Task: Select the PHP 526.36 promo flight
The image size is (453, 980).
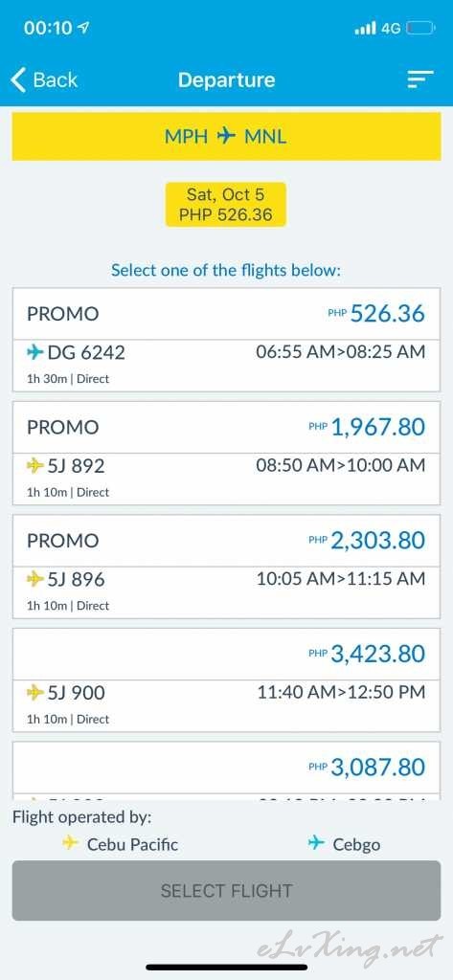Action: [226, 340]
